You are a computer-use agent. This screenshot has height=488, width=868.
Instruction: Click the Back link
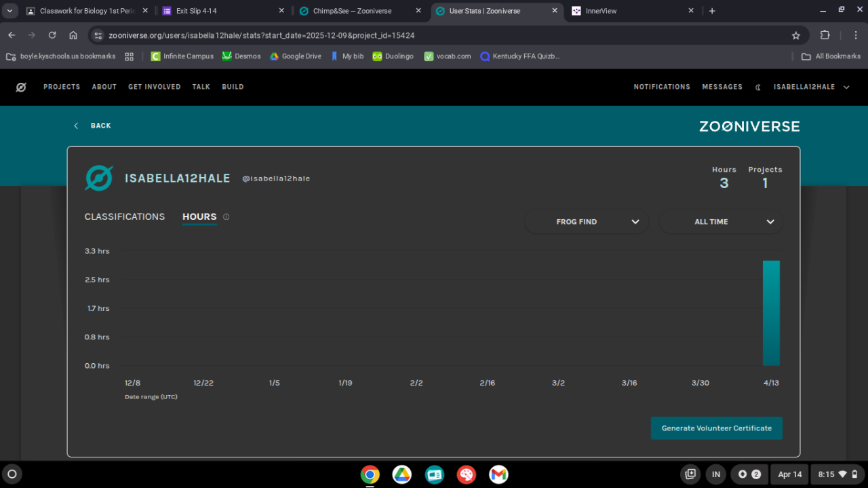[x=100, y=126]
